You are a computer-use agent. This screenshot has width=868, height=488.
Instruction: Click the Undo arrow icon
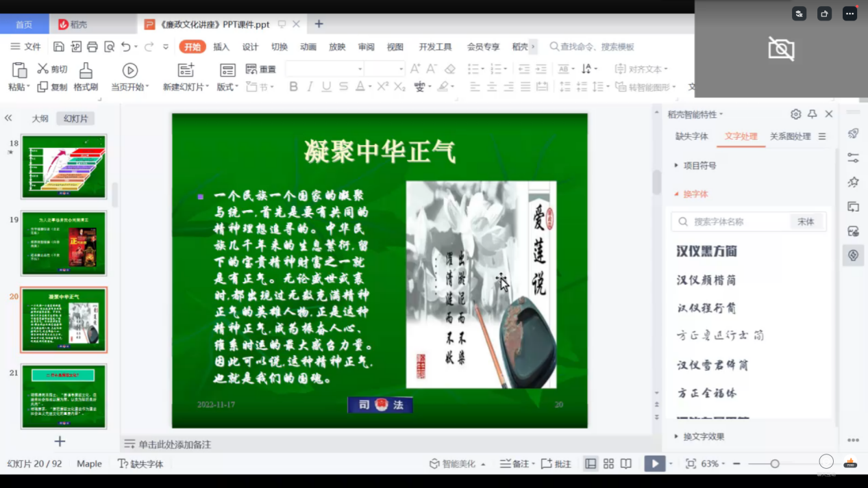click(x=125, y=47)
